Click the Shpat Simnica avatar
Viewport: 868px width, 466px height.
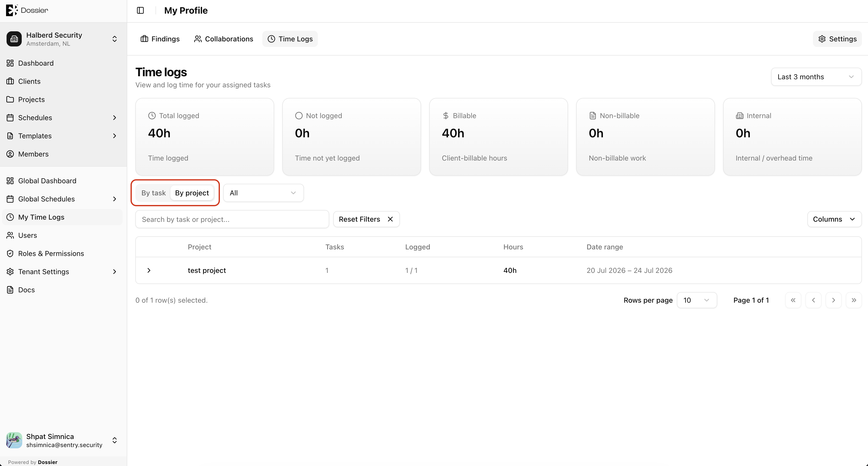[x=14, y=440]
